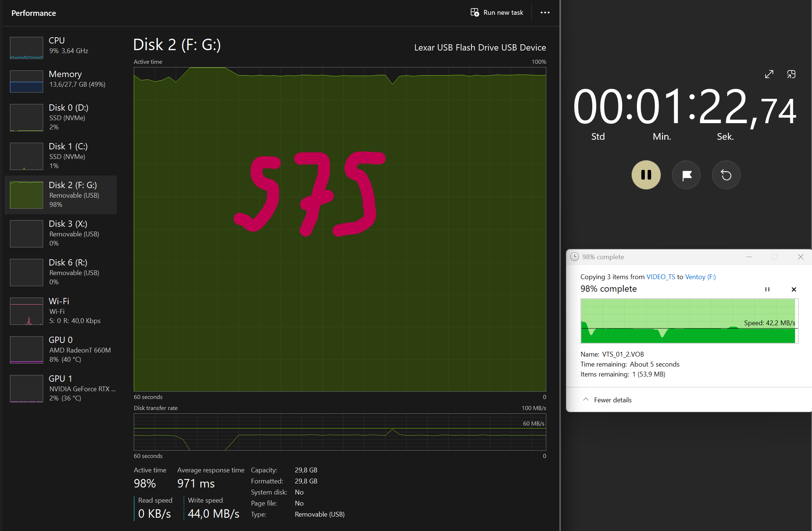Click the Disk transfer rate graph
The image size is (812, 531).
point(339,432)
